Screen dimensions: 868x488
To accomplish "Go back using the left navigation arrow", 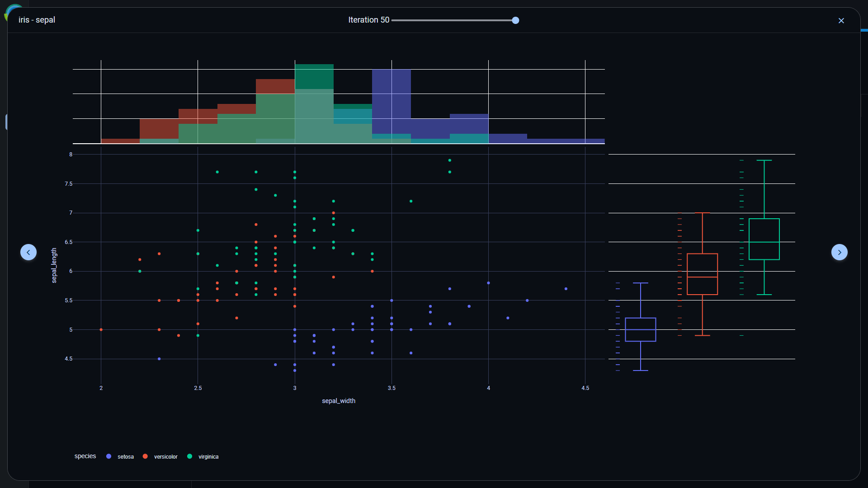I will (28, 252).
